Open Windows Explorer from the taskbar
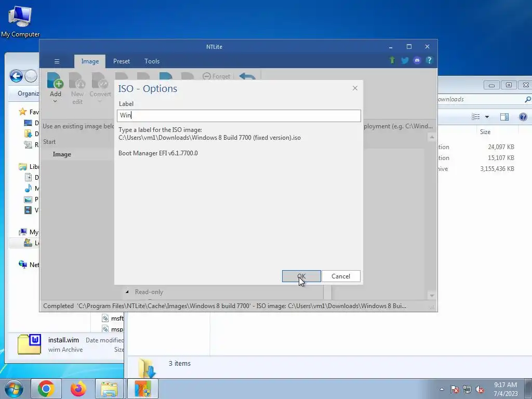The width and height of the screenshot is (532, 399). pos(109,389)
